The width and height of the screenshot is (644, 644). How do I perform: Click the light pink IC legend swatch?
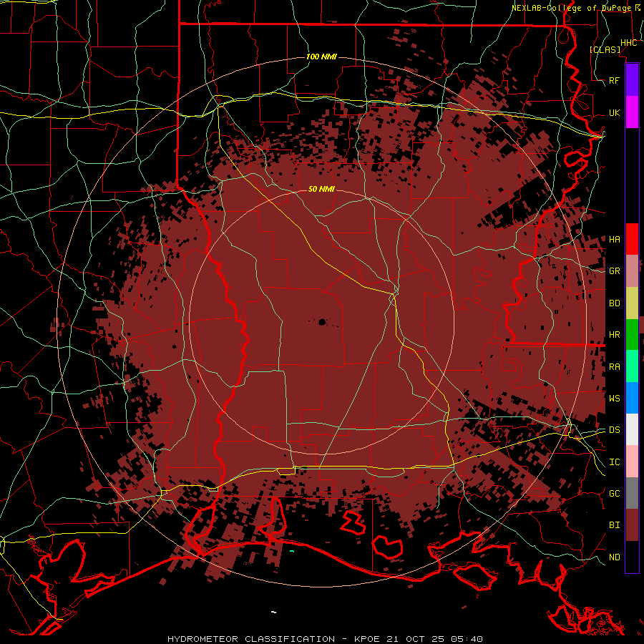[x=632, y=462]
